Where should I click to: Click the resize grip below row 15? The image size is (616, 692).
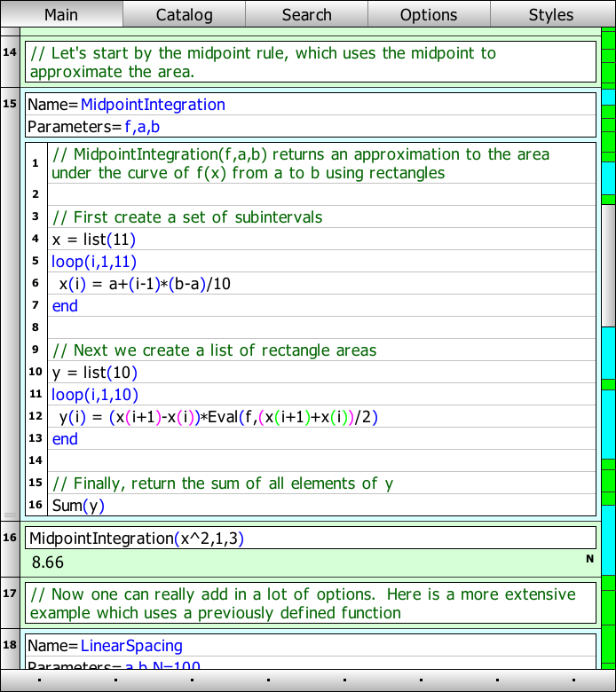pos(10,515)
